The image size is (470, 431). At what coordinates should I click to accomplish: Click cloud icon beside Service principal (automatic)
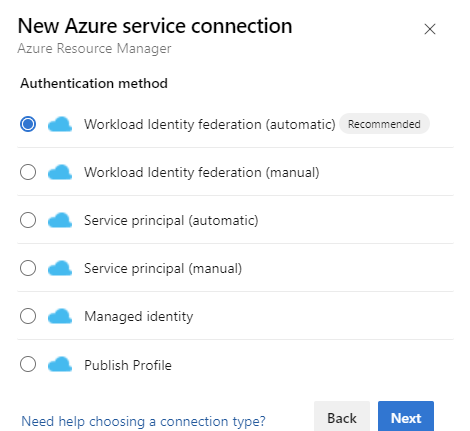point(60,220)
